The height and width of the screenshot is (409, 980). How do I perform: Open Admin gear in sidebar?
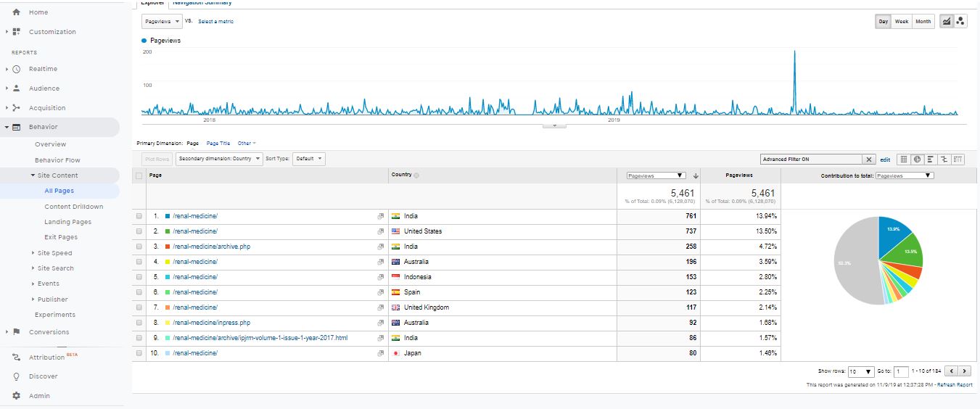(x=17, y=396)
